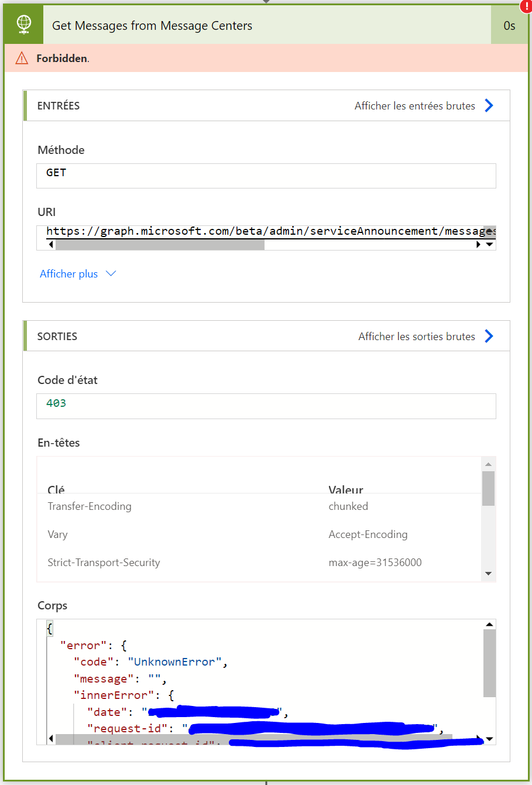Image resolution: width=532 pixels, height=785 pixels.
Task: Click Corps body scroll-up arrow
Action: click(489, 625)
